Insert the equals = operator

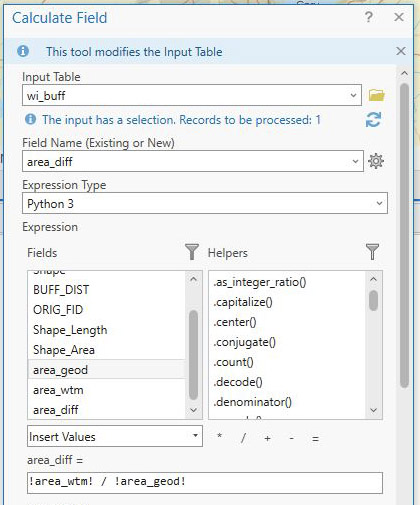tap(315, 438)
